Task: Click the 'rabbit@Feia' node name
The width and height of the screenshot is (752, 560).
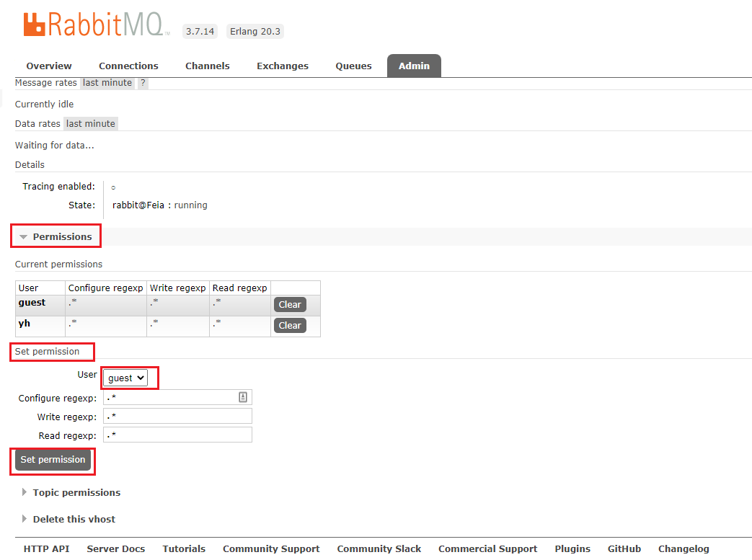Action: click(138, 205)
